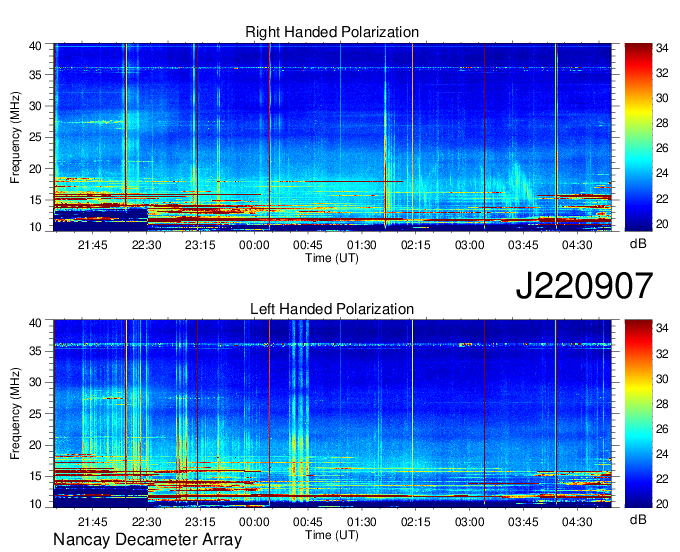
Task: Click the 10 MHz tick on Right Handed plot
Action: tap(35, 227)
